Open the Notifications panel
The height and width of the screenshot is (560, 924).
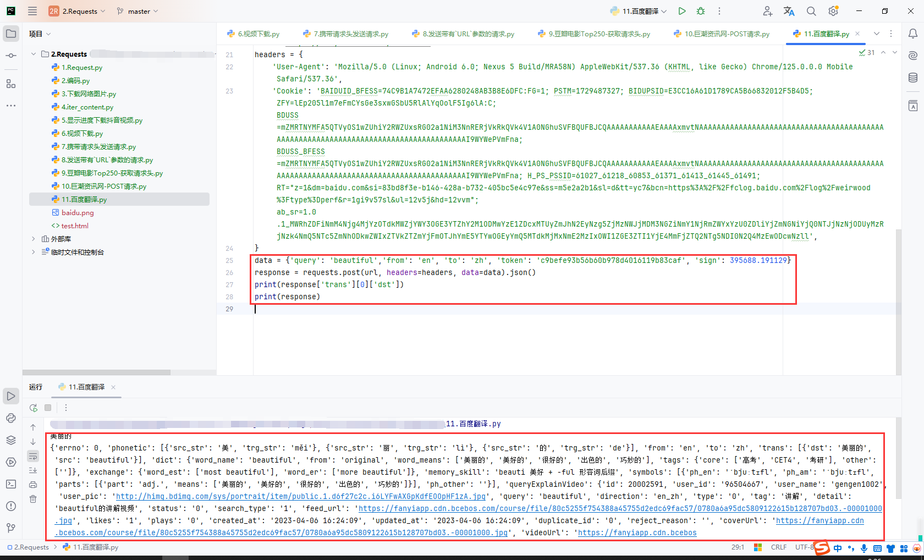point(913,34)
